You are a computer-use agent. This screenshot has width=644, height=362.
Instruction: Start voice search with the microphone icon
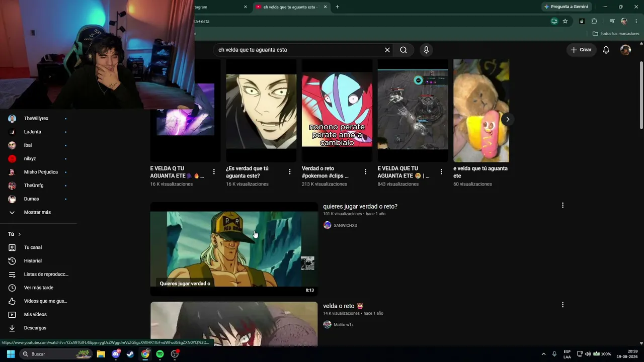tap(426, 50)
